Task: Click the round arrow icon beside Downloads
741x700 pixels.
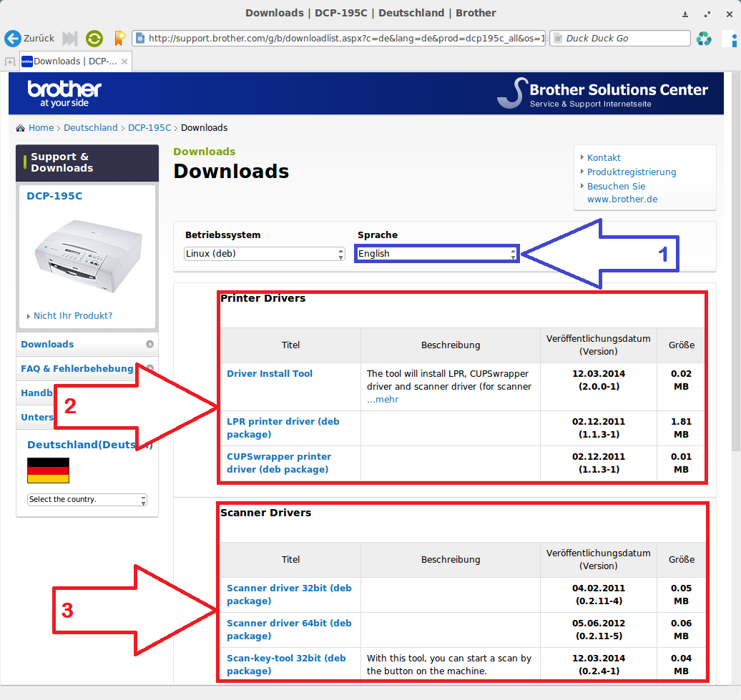Action: pyautogui.click(x=149, y=345)
